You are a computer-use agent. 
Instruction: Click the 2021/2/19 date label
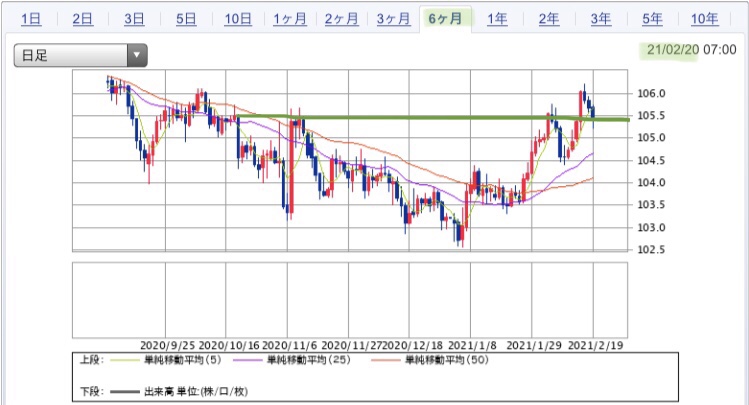596,345
